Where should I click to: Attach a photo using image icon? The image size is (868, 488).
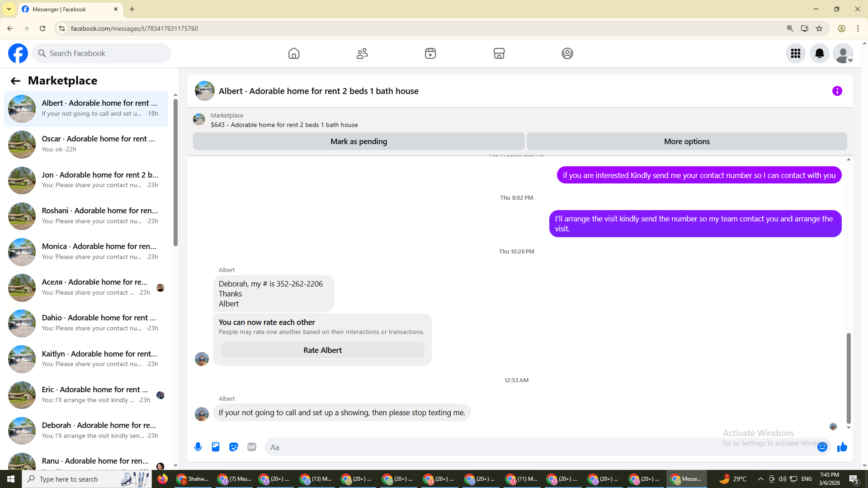point(216,447)
